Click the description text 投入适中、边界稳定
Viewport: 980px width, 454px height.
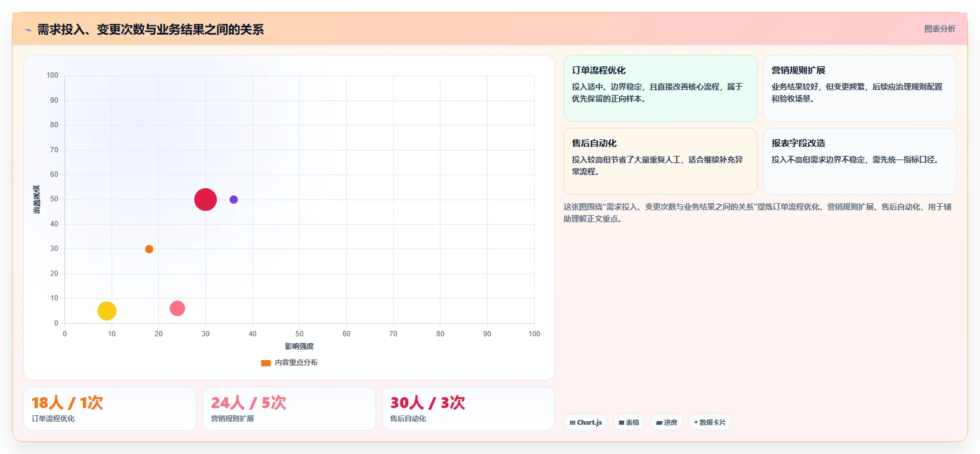pos(657,93)
